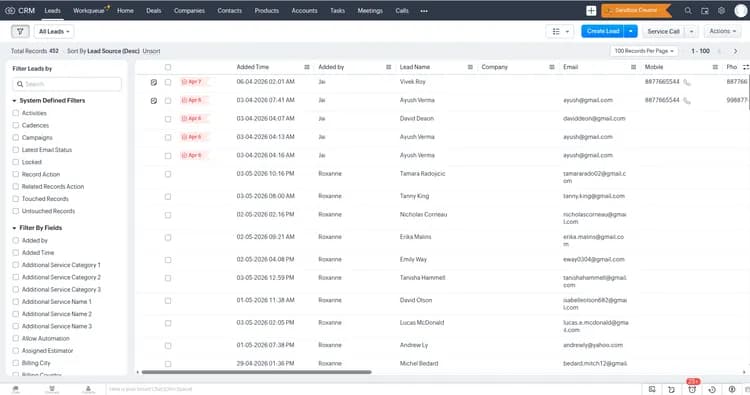750x395 pixels.
Task: Open All Leads view dropdown
Action: [54, 32]
